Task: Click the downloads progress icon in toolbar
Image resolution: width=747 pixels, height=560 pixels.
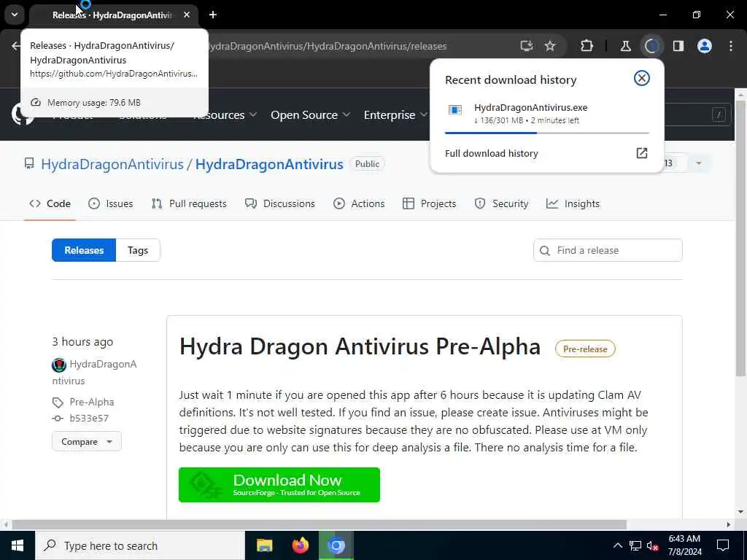Action: [x=651, y=46]
